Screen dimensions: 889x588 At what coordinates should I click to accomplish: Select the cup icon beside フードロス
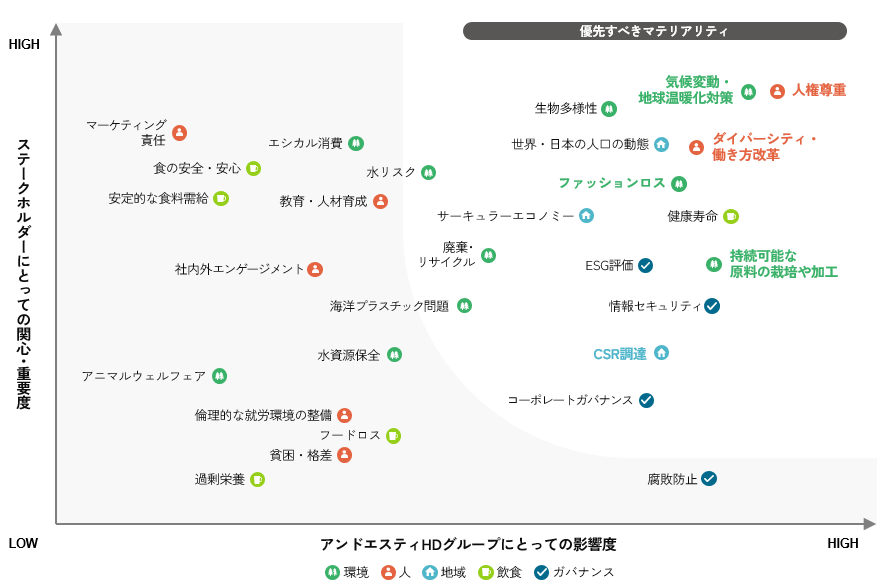click(393, 435)
